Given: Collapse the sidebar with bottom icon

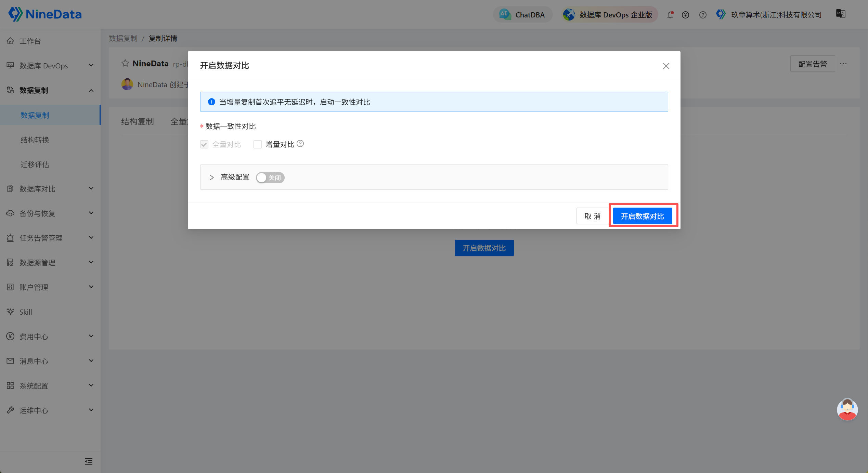Looking at the screenshot, I should 89,461.
